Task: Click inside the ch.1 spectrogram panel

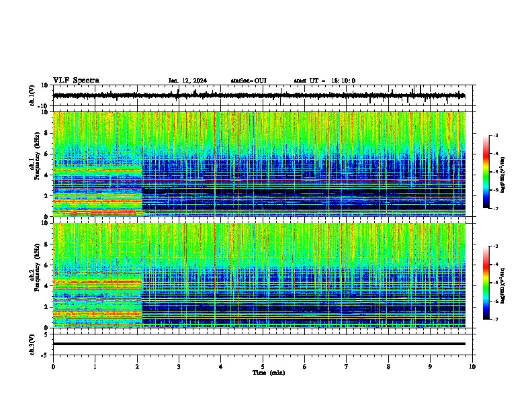Action: [259, 164]
